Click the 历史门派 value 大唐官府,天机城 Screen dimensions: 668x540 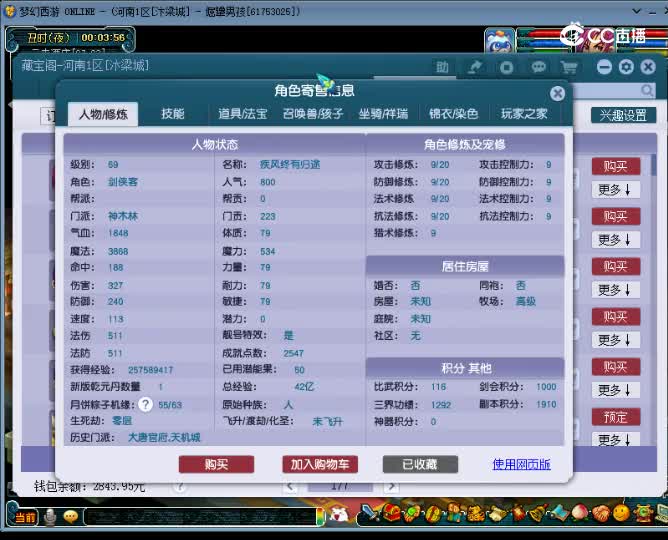[x=164, y=437]
